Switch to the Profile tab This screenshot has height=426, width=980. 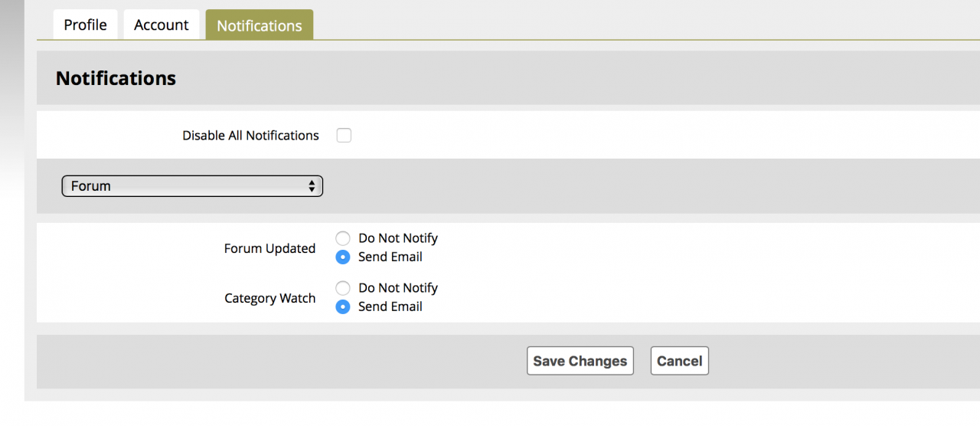(x=85, y=25)
